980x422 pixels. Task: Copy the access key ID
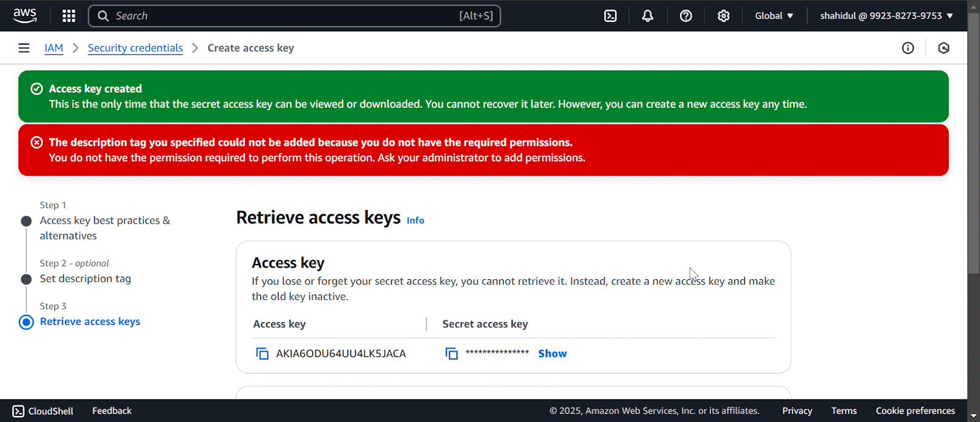pyautogui.click(x=262, y=353)
